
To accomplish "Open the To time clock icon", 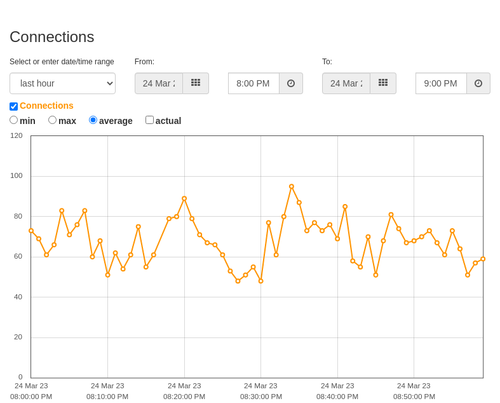I will point(478,83).
